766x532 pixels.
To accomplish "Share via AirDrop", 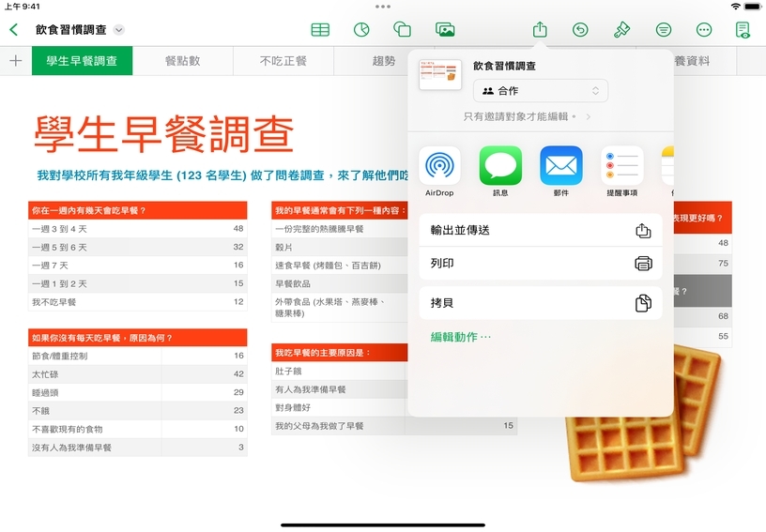I will (x=438, y=167).
